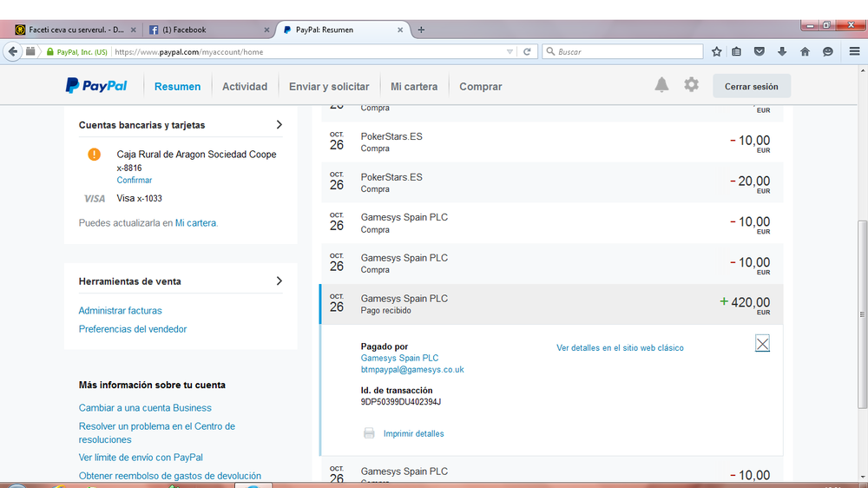Switch to the Actividad tab

pyautogui.click(x=245, y=87)
